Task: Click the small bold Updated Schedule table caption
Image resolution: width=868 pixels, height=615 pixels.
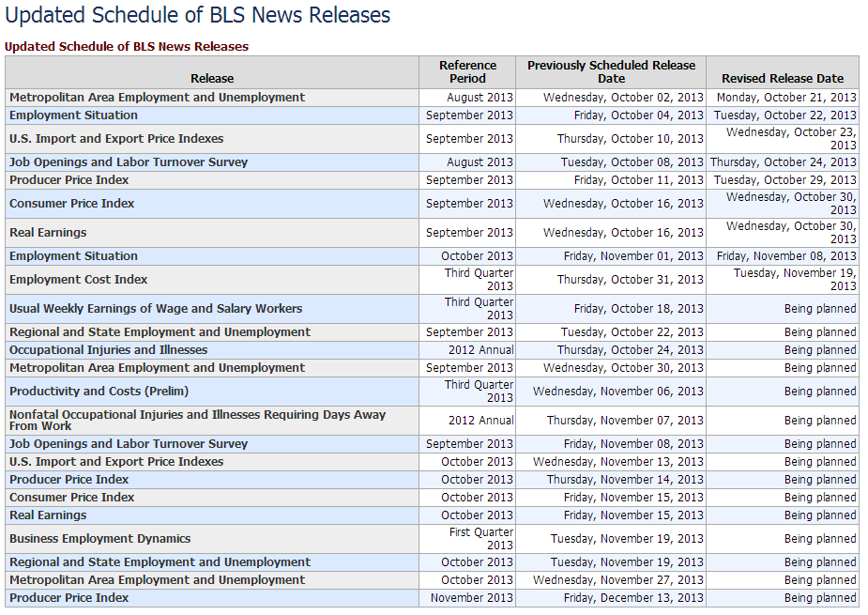Action: [127, 46]
